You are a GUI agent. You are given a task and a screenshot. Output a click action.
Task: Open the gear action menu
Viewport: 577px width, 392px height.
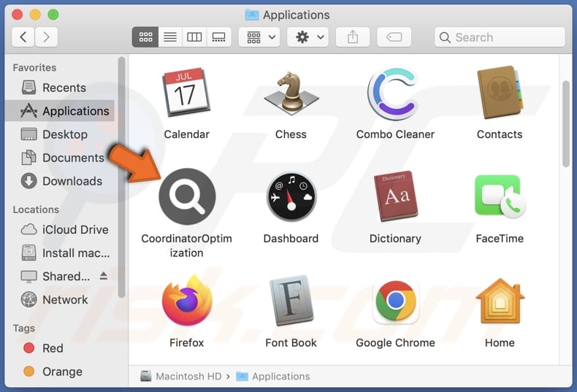point(308,36)
